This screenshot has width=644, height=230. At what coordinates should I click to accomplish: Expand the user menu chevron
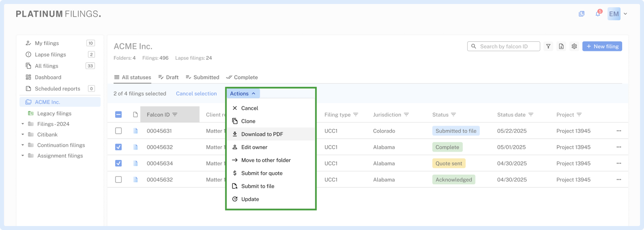click(x=625, y=14)
